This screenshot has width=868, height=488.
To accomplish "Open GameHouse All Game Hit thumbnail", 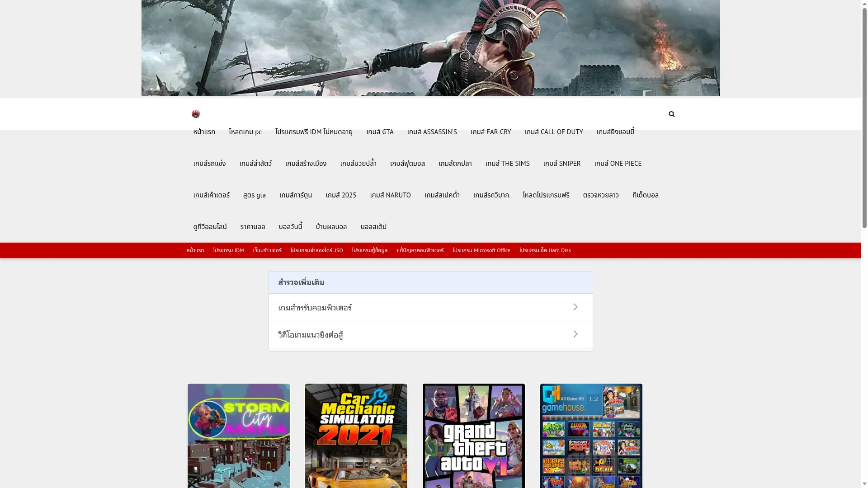I will (x=591, y=436).
